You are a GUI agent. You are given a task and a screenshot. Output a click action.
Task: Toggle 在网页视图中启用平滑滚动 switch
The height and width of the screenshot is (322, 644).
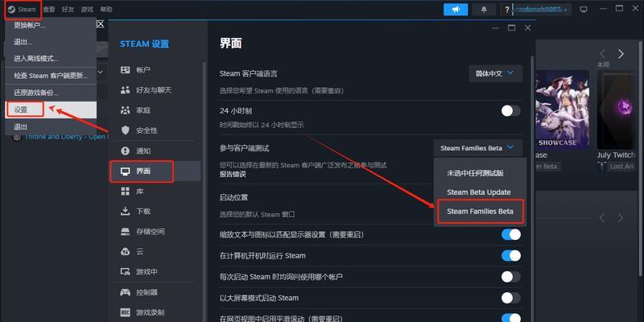tap(511, 318)
